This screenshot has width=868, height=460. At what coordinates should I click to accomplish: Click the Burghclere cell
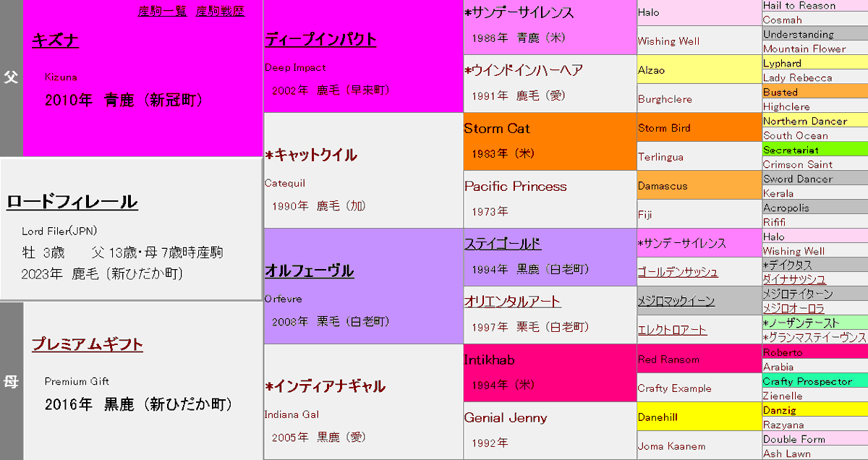tap(699, 98)
